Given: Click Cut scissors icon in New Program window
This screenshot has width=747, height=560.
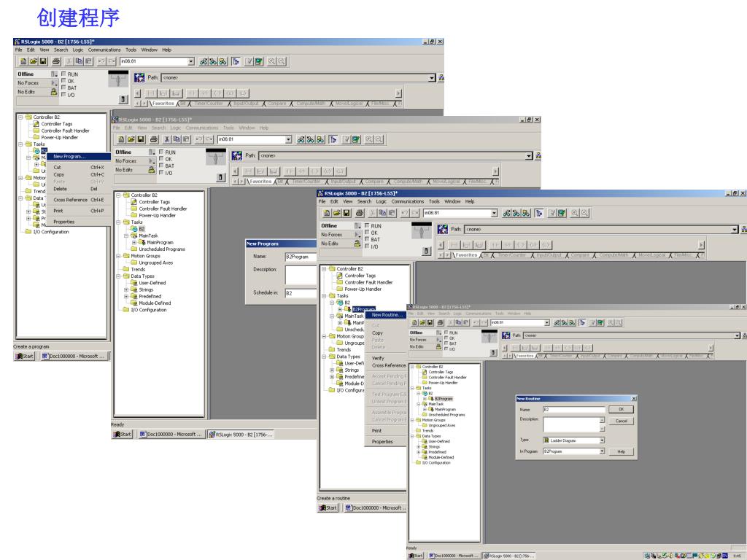Looking at the screenshot, I should pos(167,139).
